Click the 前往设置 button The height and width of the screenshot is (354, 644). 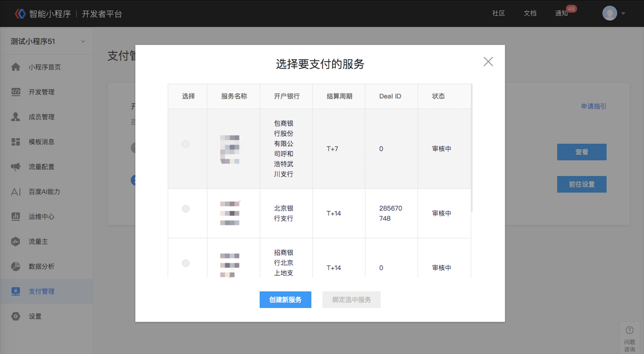[x=581, y=184]
